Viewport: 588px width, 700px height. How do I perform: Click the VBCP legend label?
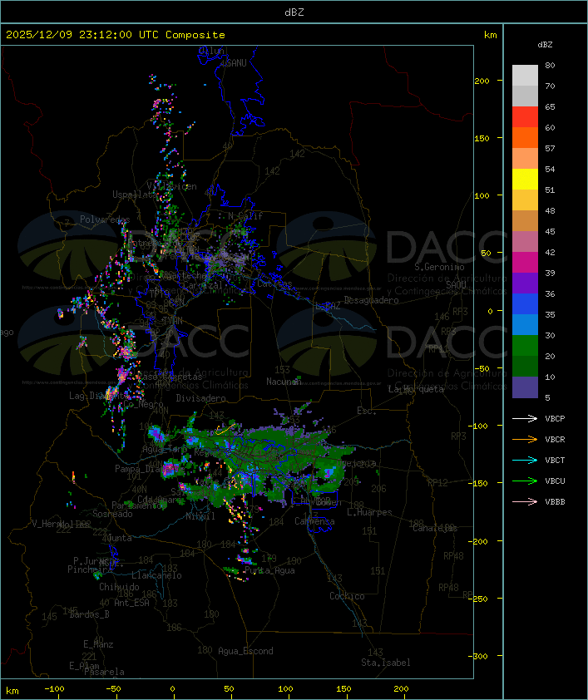(555, 419)
